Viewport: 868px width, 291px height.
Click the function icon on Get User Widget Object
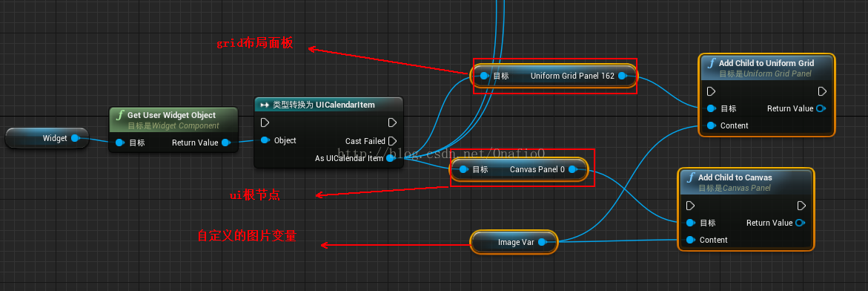120,115
